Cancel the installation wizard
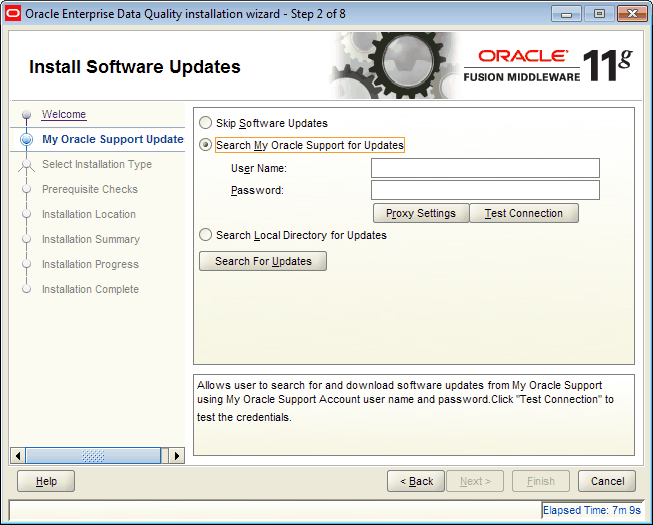The height and width of the screenshot is (525, 653). [607, 481]
